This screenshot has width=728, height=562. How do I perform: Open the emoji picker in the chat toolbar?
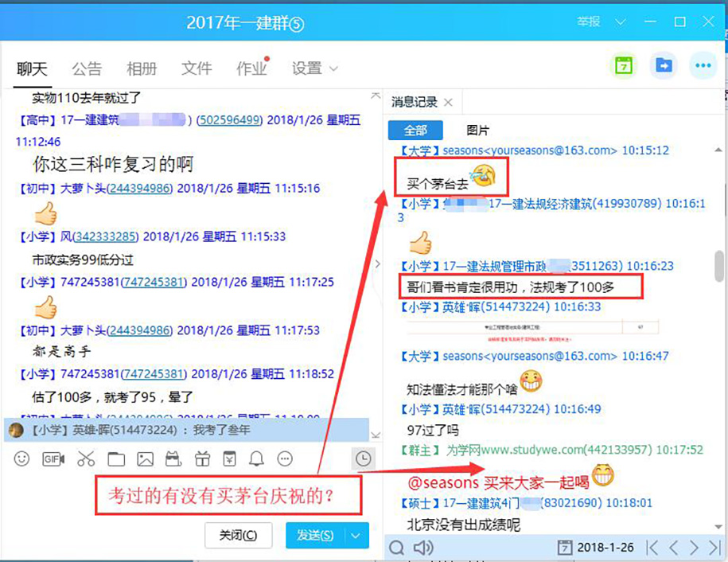click(22, 459)
